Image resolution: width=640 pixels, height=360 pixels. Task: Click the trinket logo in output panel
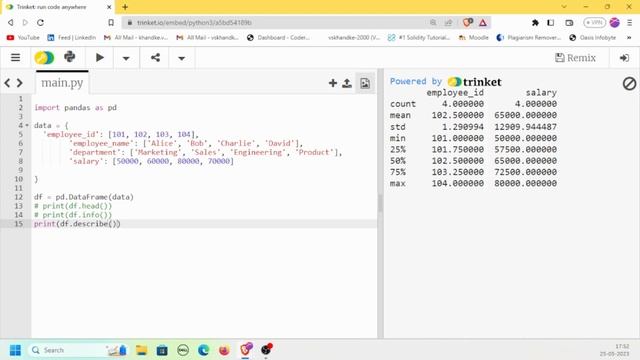coord(474,82)
